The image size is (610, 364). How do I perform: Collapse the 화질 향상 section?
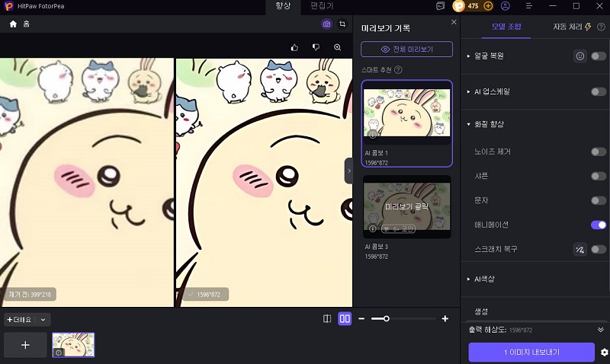(468, 124)
